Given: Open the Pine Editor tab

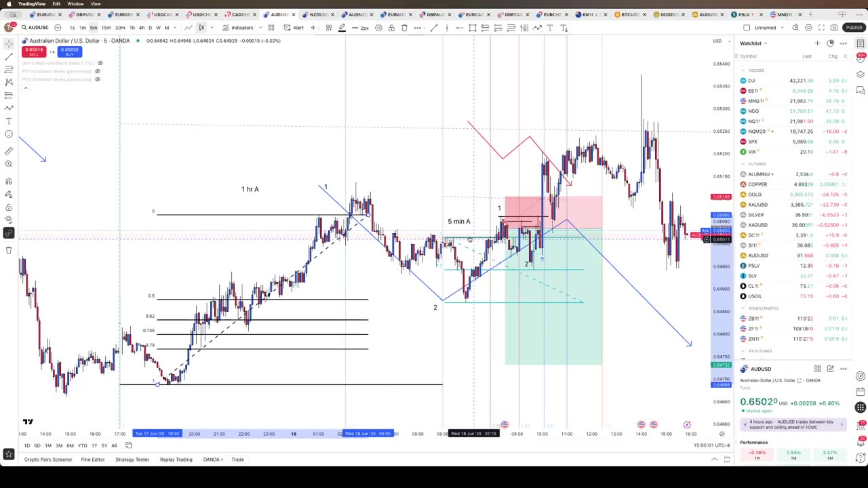Looking at the screenshot, I should (93, 460).
